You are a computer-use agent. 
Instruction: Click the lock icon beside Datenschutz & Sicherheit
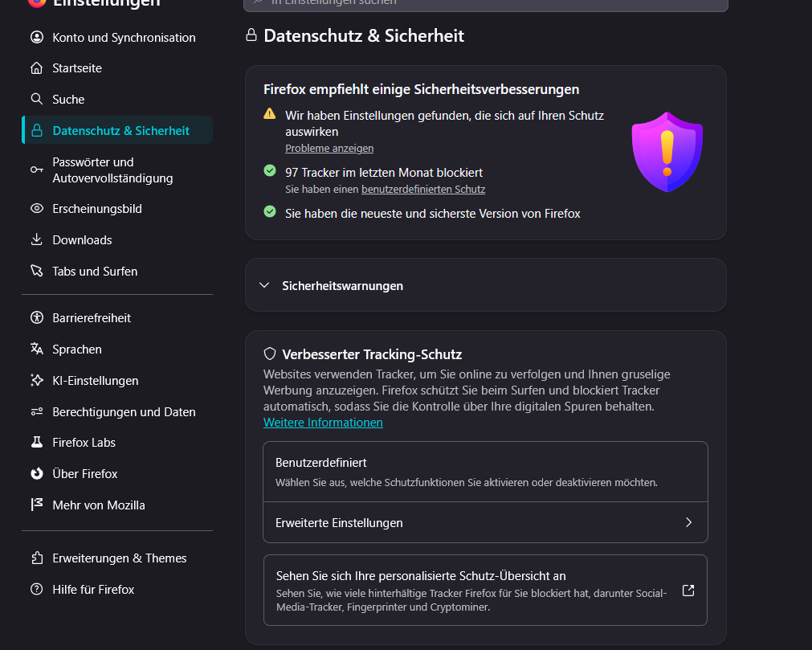tap(37, 130)
